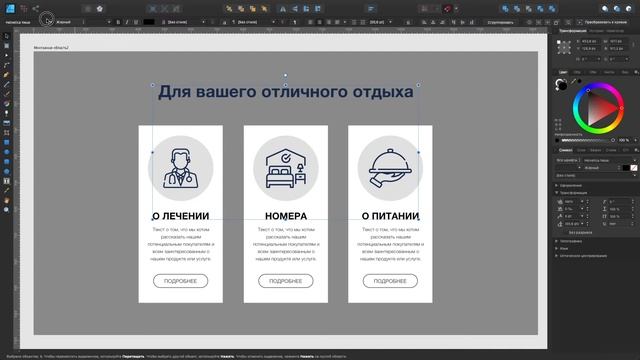
Task: Pick the color eyedropper in Color panel
Action: [x=573, y=82]
